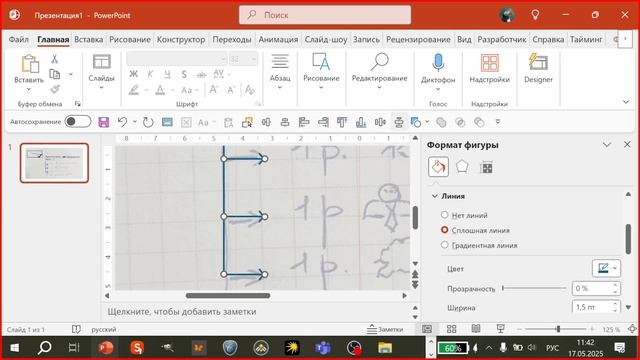Click the Заметки button in status bar

tap(385, 329)
